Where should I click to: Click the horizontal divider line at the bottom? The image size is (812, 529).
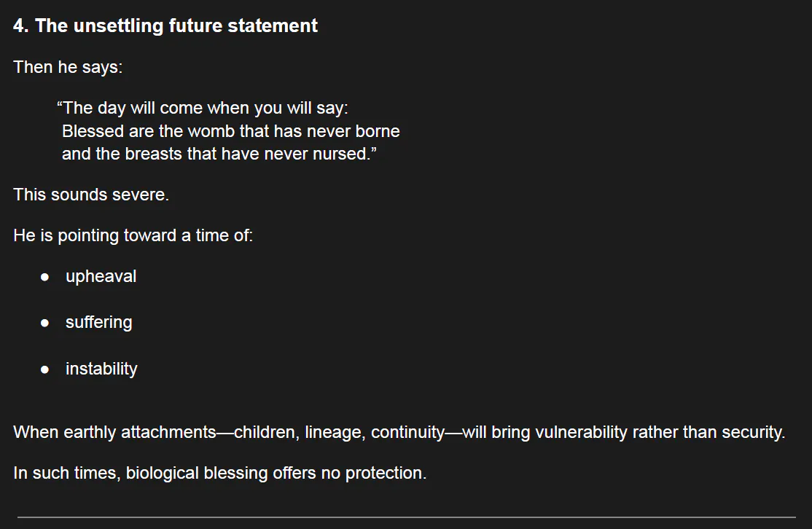406,517
